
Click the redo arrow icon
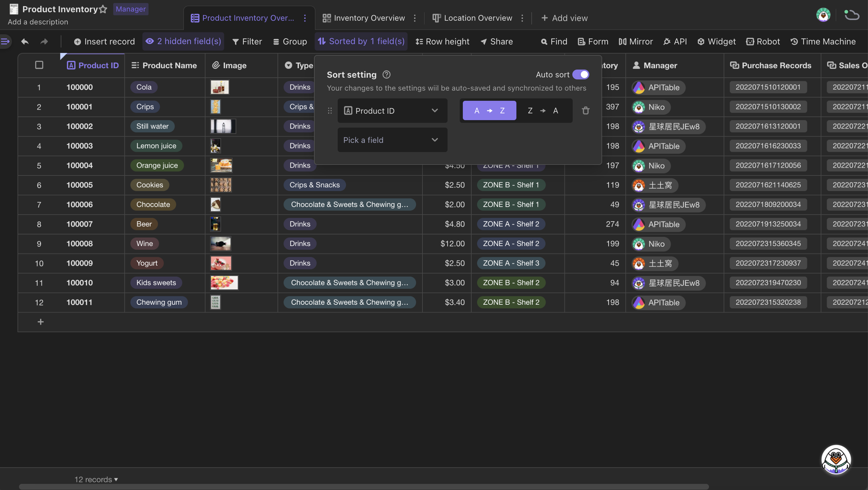[x=44, y=41]
